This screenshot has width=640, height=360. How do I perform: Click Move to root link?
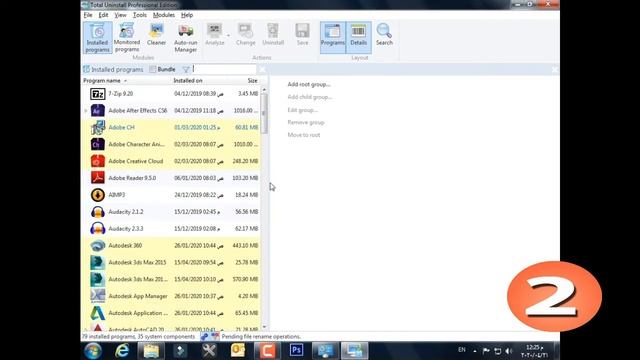[x=304, y=135]
